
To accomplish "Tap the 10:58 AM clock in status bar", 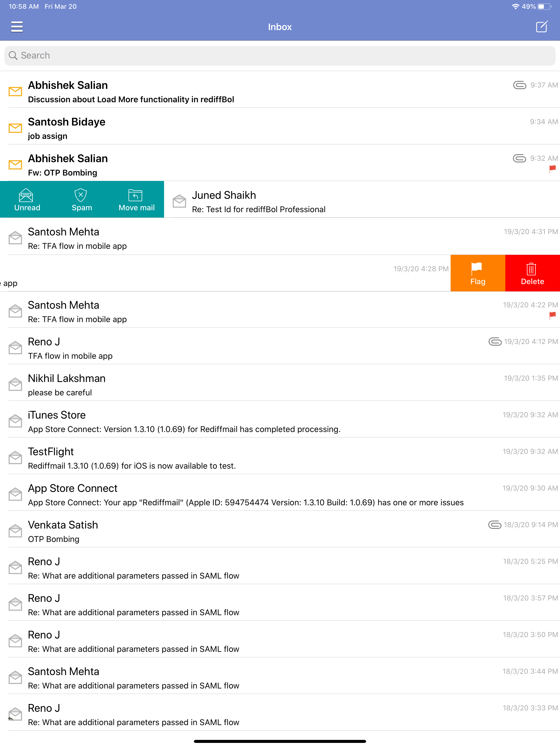I will pos(24,6).
